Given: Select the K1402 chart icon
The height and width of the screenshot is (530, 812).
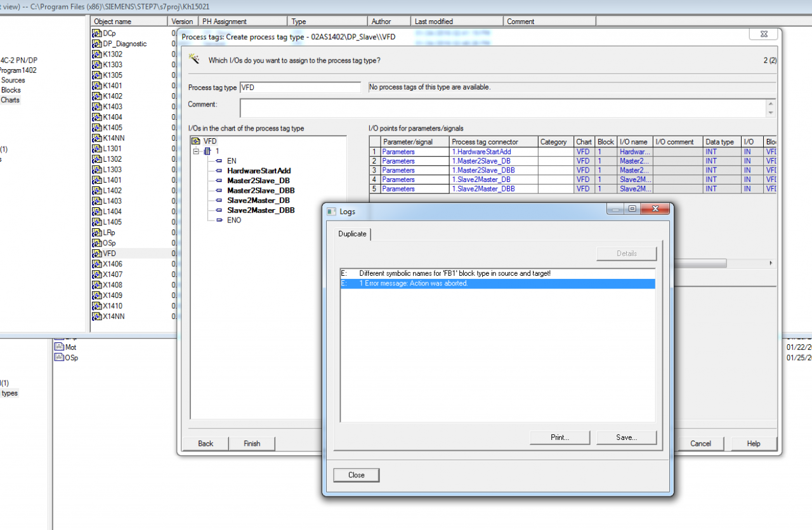Looking at the screenshot, I should tap(97, 96).
